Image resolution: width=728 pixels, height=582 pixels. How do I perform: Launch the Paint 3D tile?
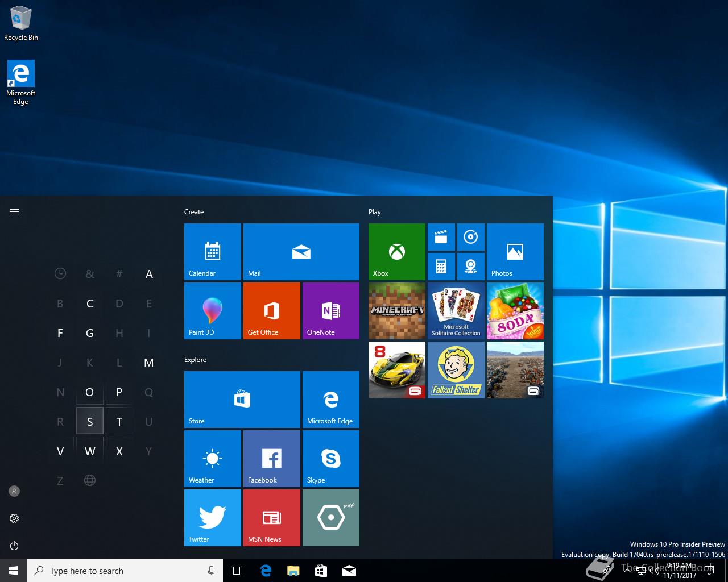(x=213, y=311)
